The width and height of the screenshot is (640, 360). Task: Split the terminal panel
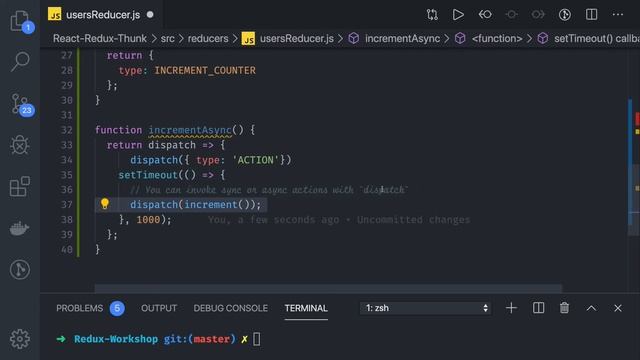(x=538, y=308)
